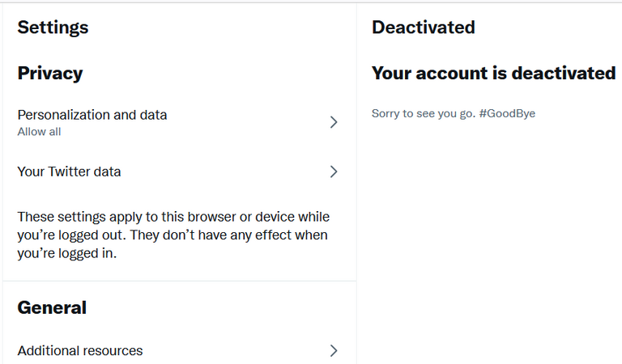Click the "Allow all" status subtitle

pos(39,132)
